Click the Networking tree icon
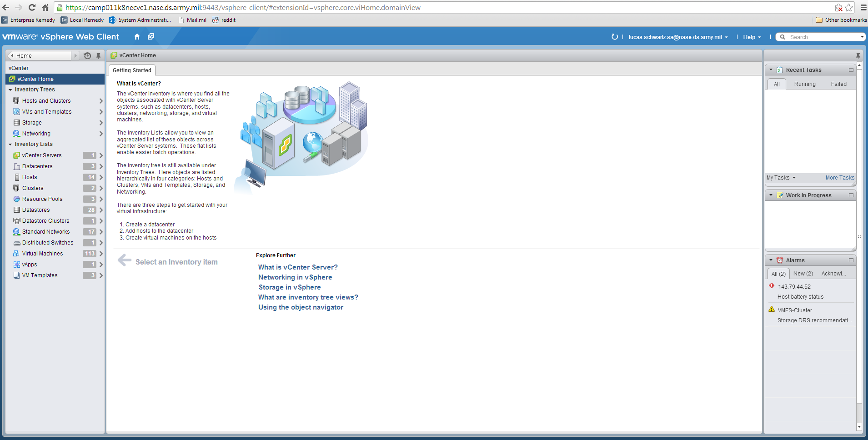The height and width of the screenshot is (440, 868). (x=16, y=134)
